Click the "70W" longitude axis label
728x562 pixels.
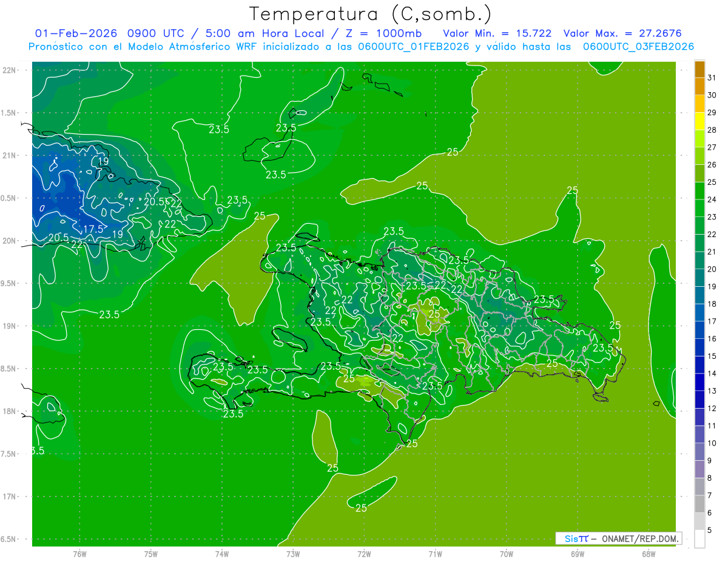tap(507, 554)
